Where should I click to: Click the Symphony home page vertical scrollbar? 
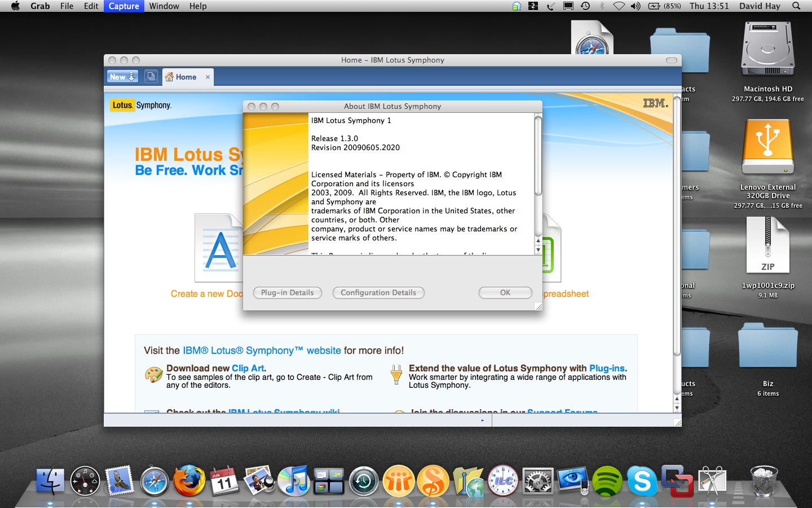[x=677, y=226]
